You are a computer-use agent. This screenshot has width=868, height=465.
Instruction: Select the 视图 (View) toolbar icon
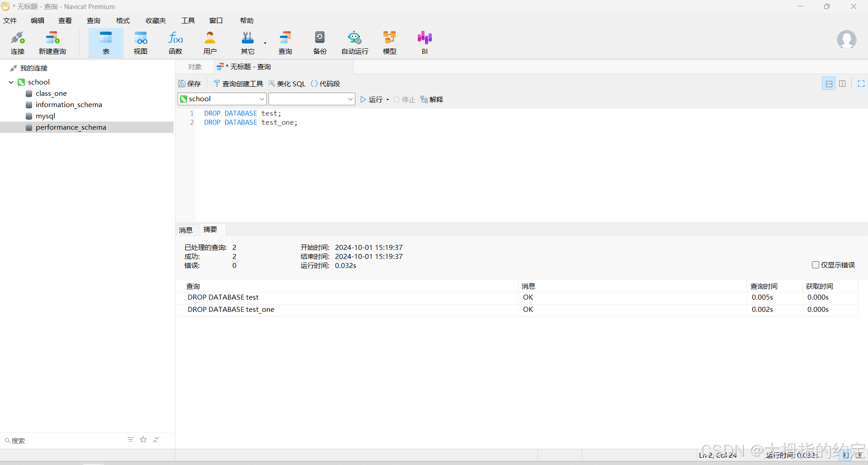pos(141,43)
